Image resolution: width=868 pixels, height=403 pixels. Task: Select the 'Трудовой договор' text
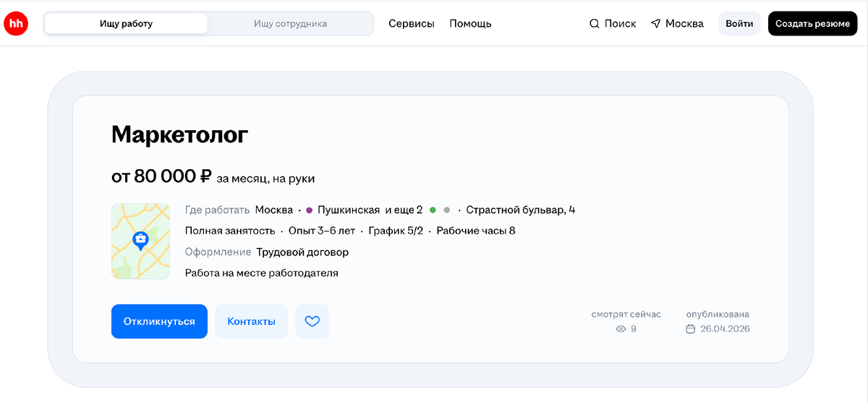(302, 252)
